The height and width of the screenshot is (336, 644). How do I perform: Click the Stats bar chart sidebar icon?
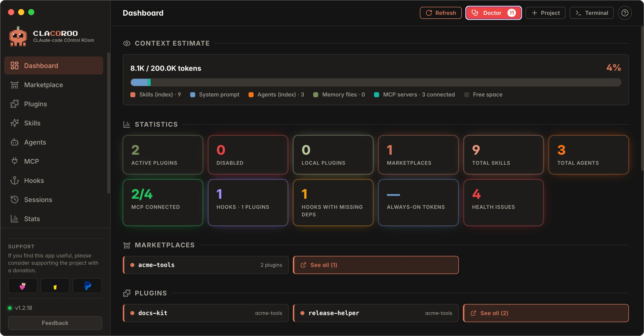15,219
